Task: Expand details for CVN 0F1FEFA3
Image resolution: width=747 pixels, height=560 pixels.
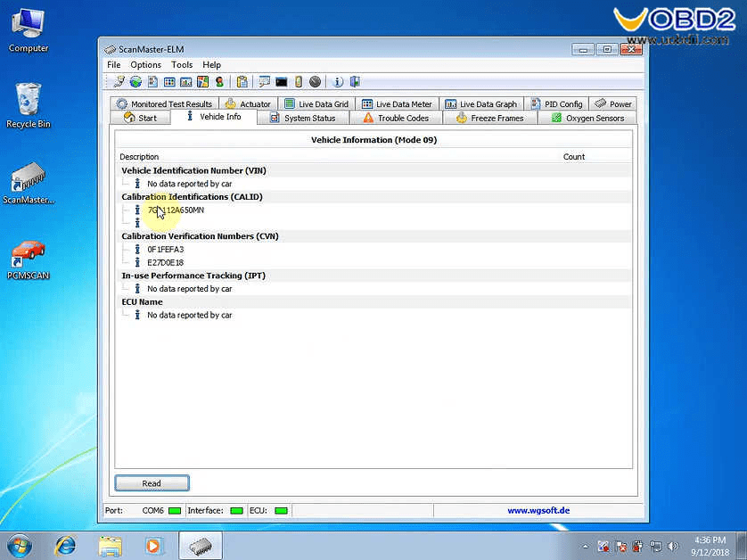Action: click(137, 249)
